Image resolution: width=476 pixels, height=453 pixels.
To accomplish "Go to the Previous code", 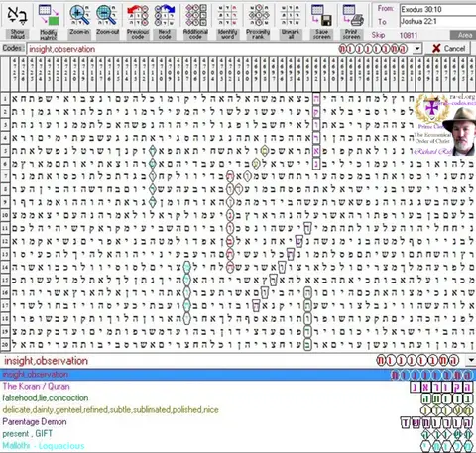I will tap(138, 16).
